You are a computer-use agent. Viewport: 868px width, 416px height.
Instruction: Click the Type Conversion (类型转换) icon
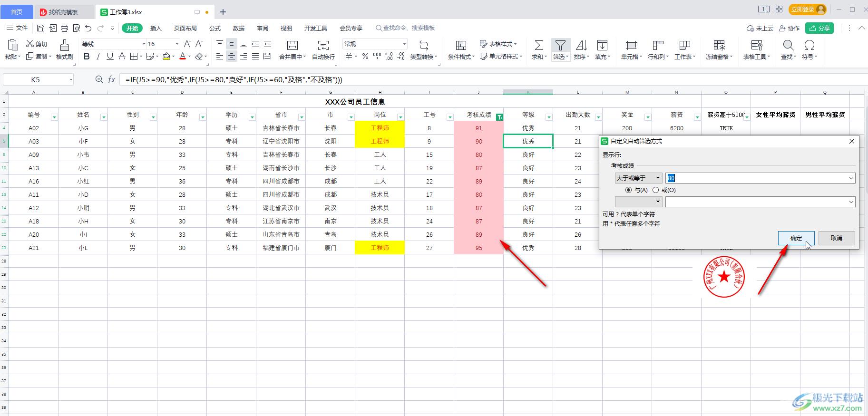[x=423, y=45]
